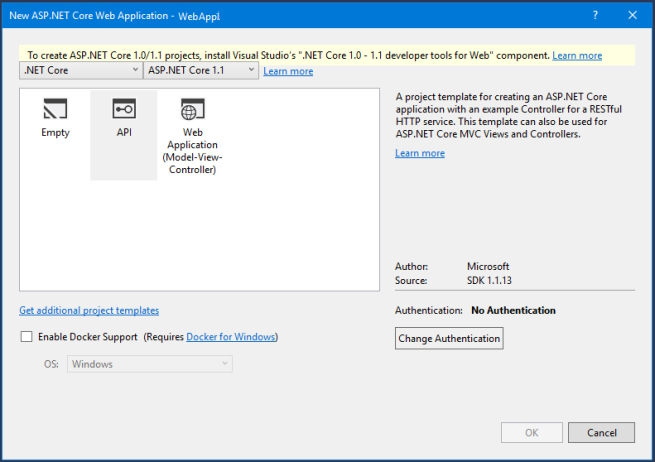Image resolution: width=655 pixels, height=462 pixels.
Task: Click the Change Authentication button
Action: (449, 339)
